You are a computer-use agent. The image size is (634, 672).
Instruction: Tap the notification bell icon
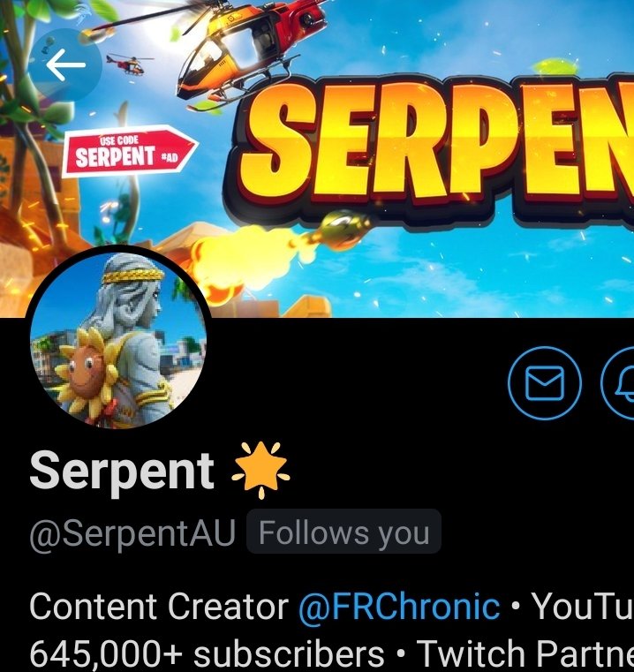pyautogui.click(x=618, y=382)
